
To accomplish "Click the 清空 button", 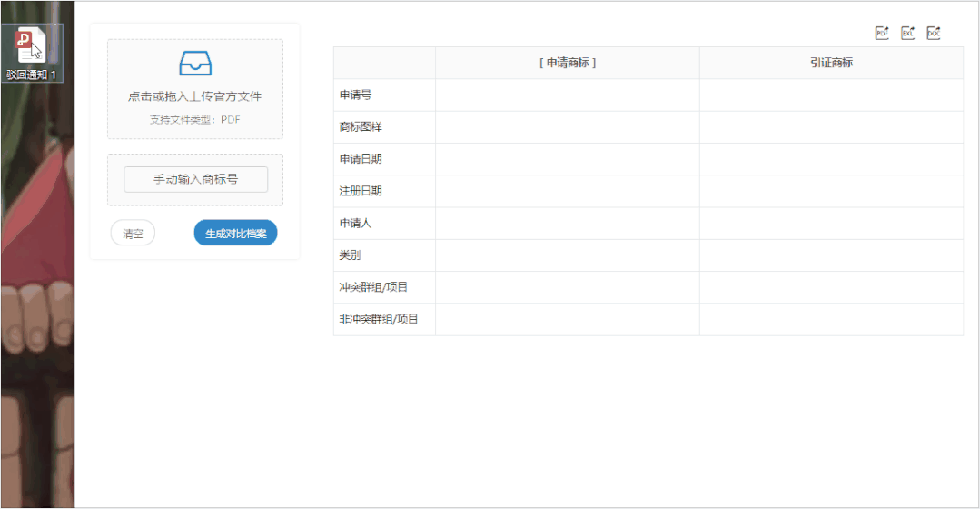I will [133, 234].
